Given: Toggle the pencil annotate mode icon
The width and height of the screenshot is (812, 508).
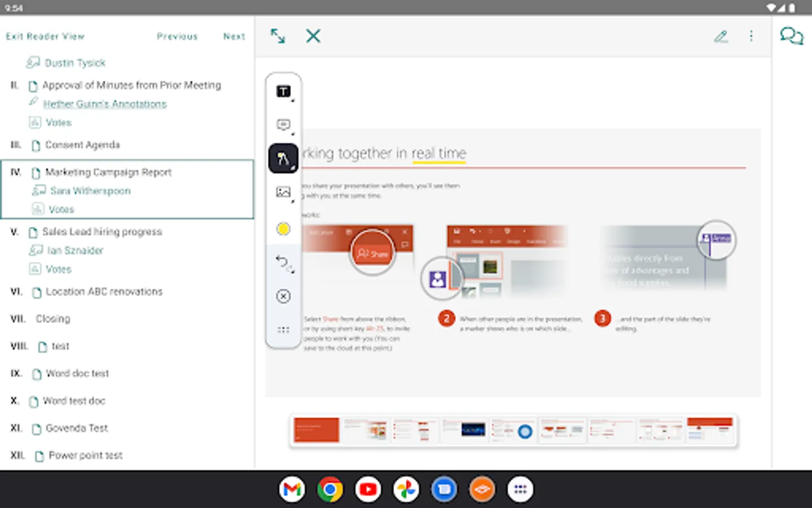Looking at the screenshot, I should (721, 37).
